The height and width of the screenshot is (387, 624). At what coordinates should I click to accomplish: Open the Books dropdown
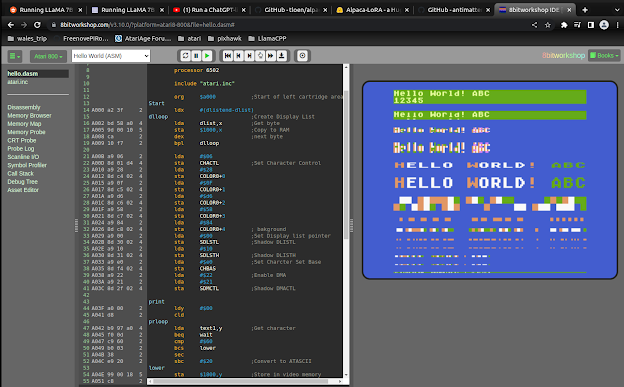pyautogui.click(x=604, y=56)
